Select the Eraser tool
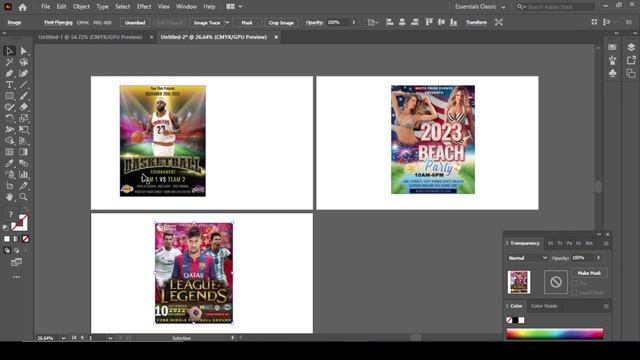Viewport: 640px width, 360px height. coord(24,107)
